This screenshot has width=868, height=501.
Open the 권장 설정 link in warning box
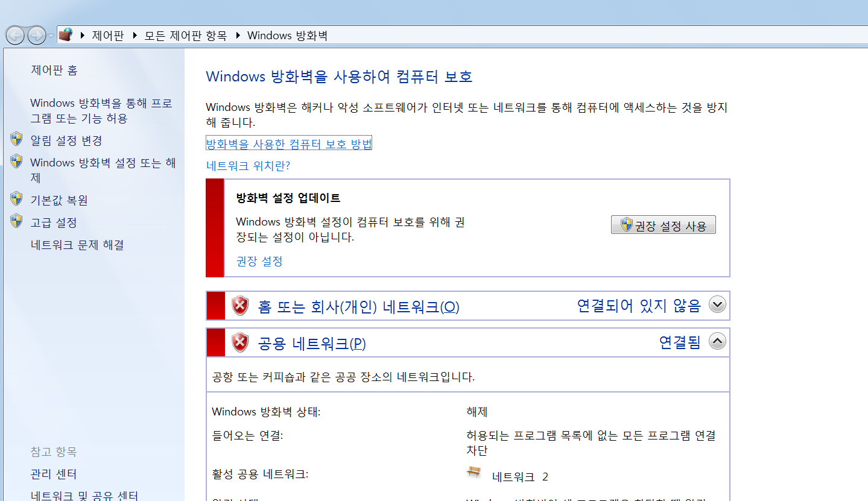259,261
